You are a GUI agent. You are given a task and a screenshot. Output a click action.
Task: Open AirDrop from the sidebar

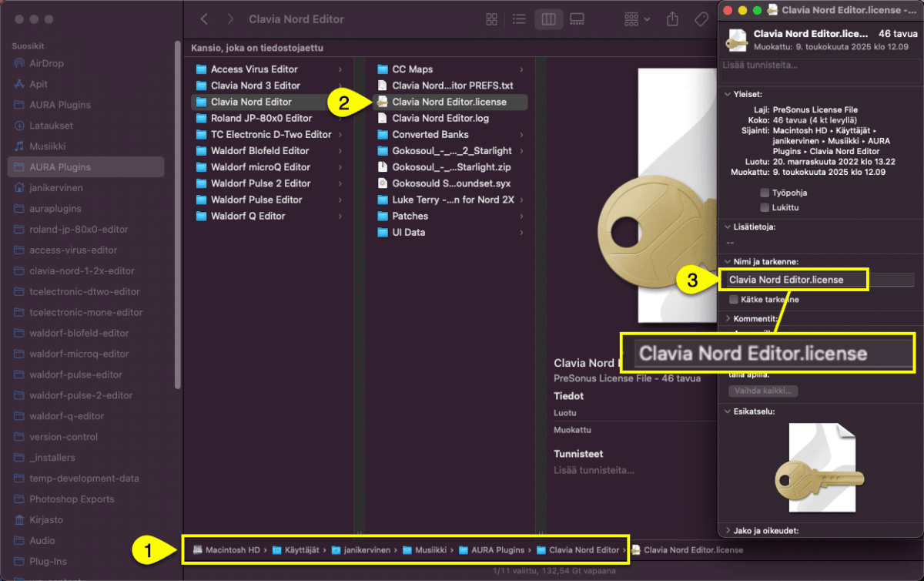pos(46,63)
